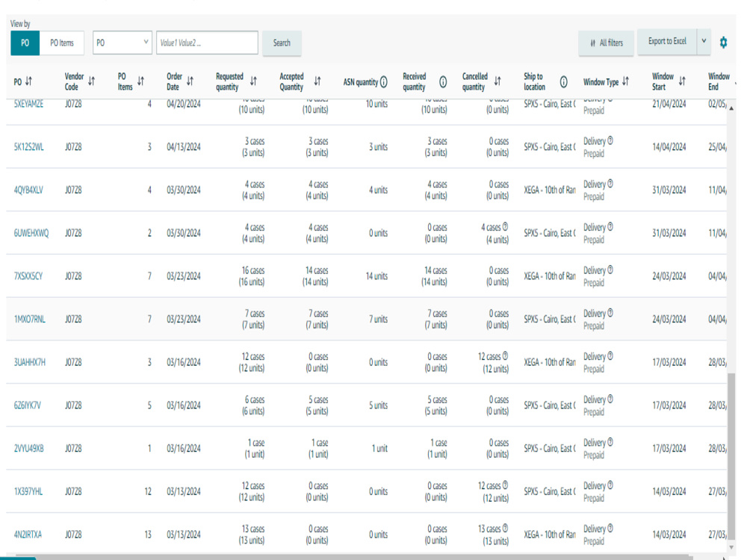Open Delivery help icon for 6Z6IYK7V

610,399
